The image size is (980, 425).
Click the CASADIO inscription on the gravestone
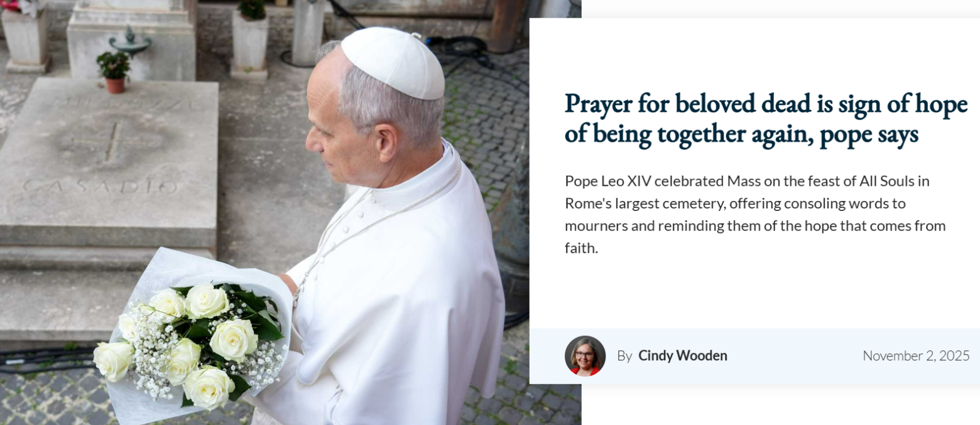(101, 186)
